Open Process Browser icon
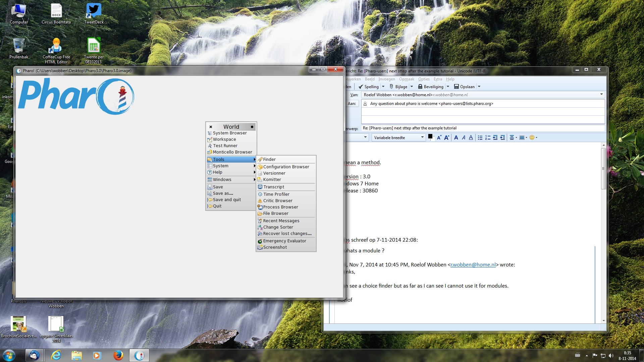The height and width of the screenshot is (362, 644). (x=260, y=207)
